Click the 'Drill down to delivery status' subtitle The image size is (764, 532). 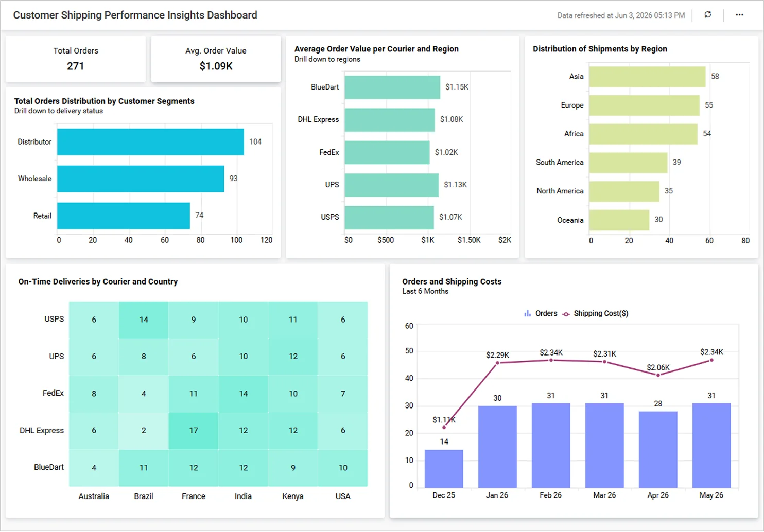59,111
